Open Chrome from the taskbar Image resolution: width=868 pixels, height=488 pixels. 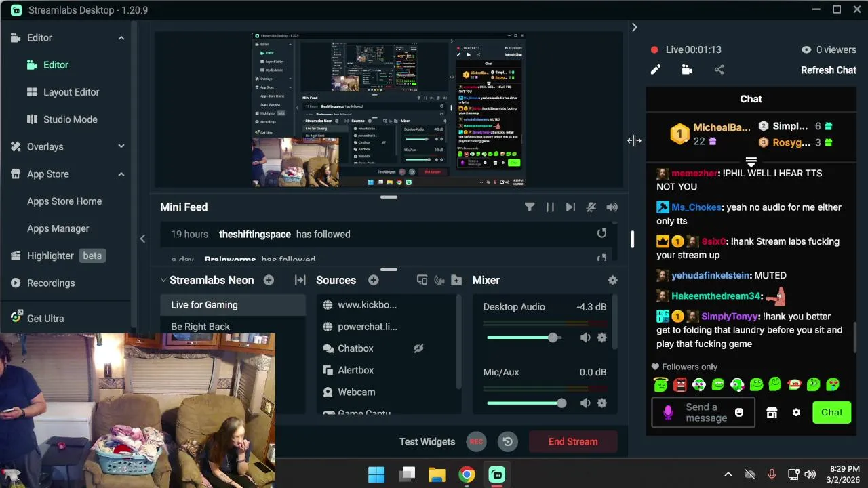(x=467, y=474)
